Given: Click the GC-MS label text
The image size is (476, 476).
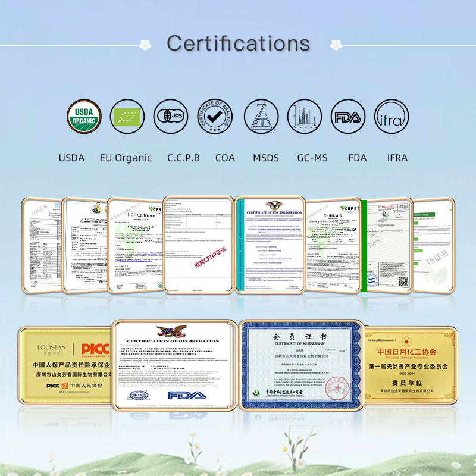Looking at the screenshot, I should (x=312, y=158).
